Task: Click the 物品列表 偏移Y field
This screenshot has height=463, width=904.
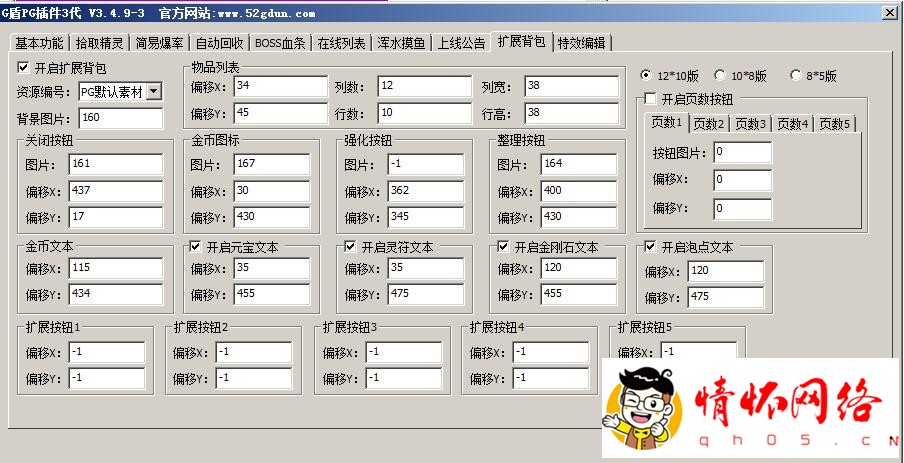Action: tap(281, 113)
